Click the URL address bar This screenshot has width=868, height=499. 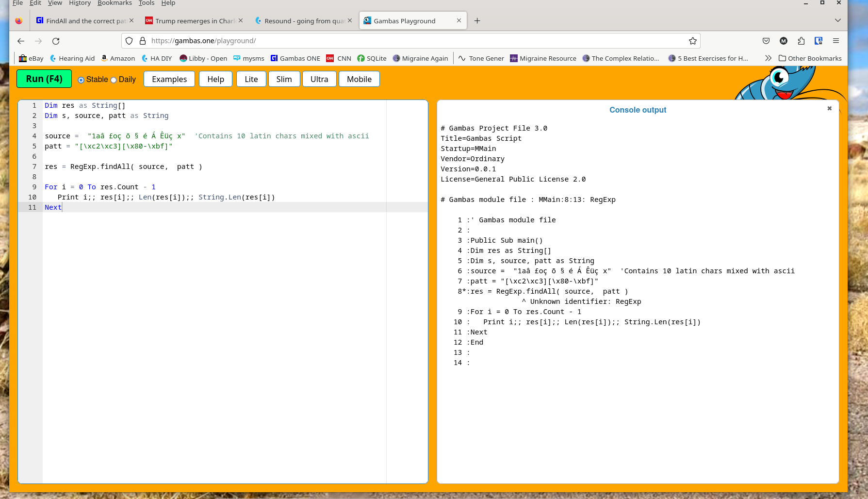(x=412, y=41)
